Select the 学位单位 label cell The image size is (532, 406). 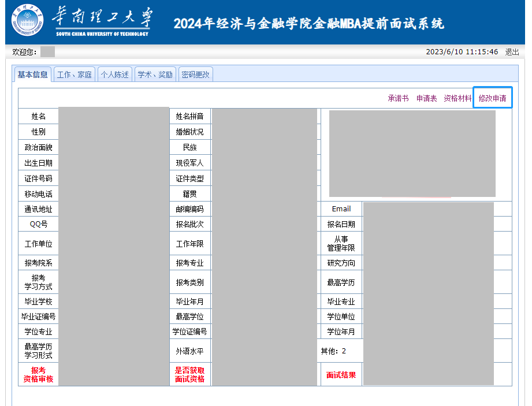click(x=341, y=316)
